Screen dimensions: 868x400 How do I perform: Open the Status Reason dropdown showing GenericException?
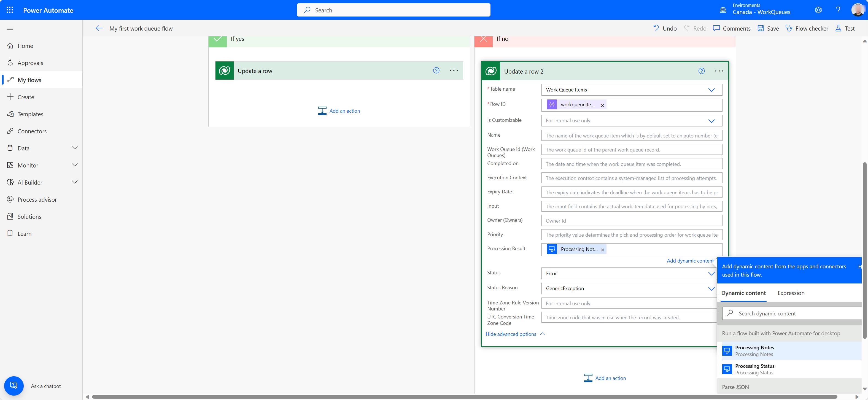point(629,288)
